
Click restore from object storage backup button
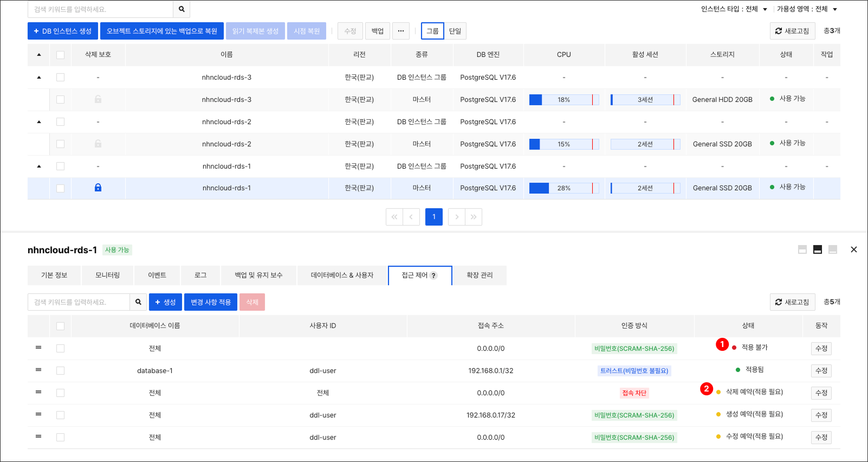coord(162,31)
